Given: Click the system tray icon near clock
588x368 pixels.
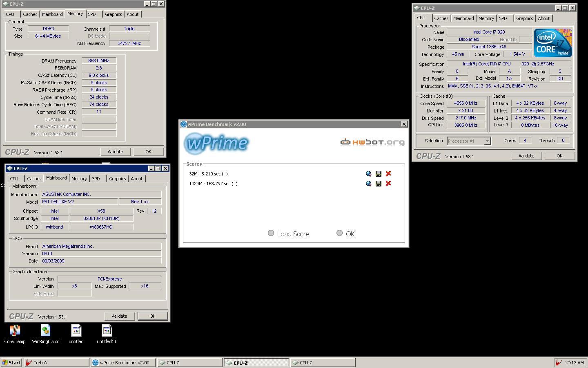Looking at the screenshot, I should pyautogui.click(x=559, y=363).
